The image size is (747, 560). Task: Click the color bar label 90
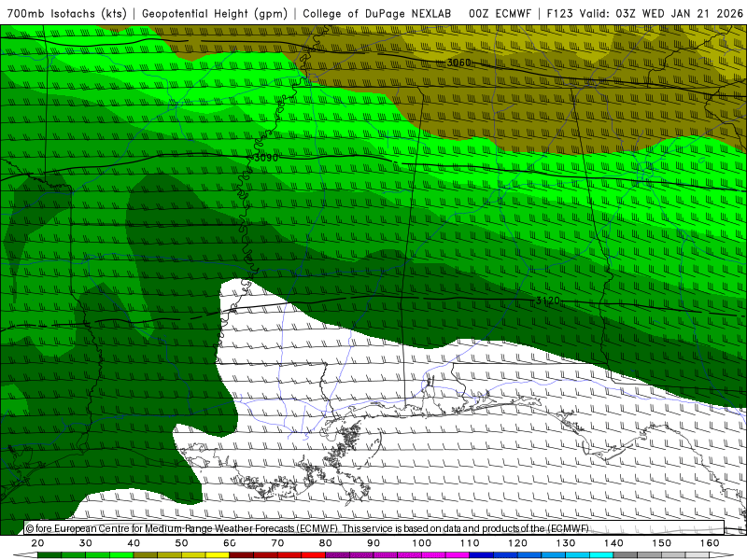point(373,543)
